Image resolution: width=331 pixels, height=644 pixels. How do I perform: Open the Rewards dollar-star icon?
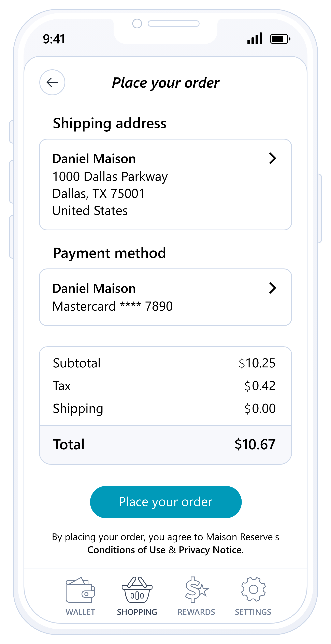(197, 590)
